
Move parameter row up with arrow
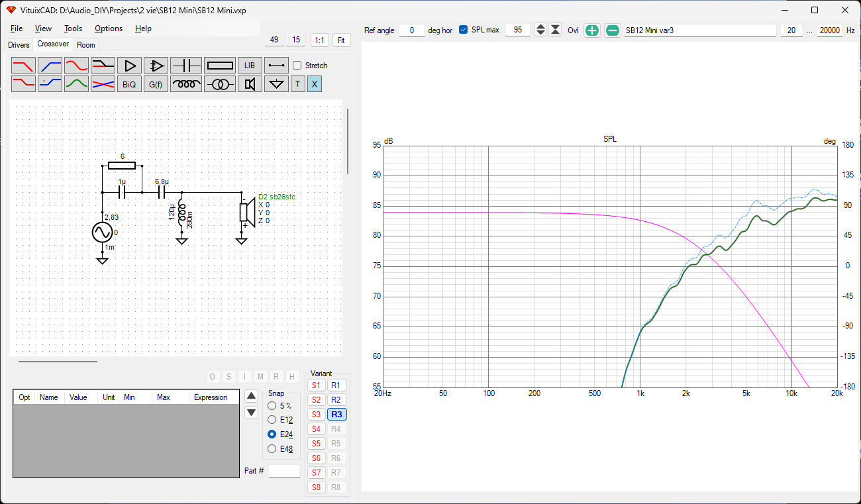coord(252,397)
